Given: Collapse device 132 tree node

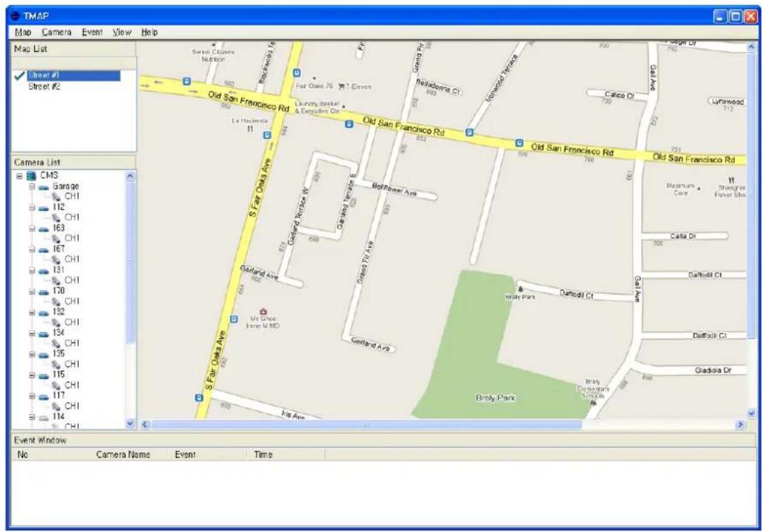Looking at the screenshot, I should 32,312.
